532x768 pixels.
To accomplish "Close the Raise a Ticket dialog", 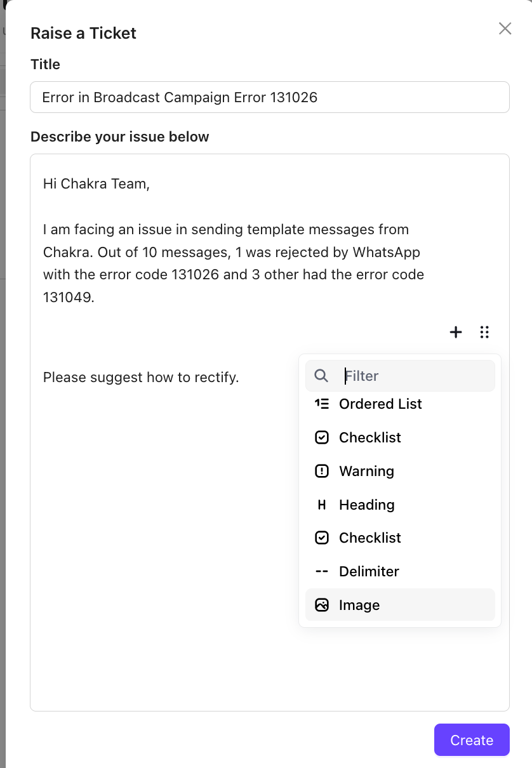I will tap(505, 29).
